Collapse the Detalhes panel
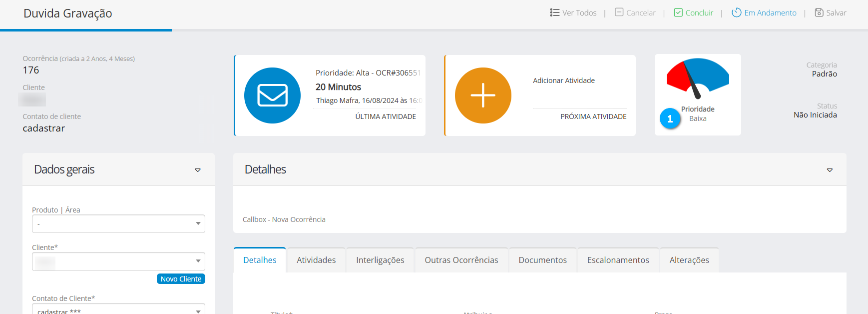 pos(830,170)
